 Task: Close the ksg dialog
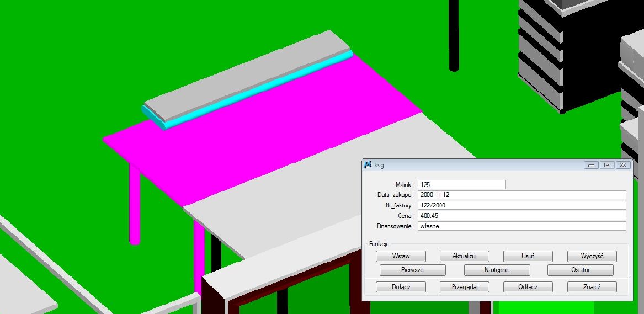click(x=623, y=165)
